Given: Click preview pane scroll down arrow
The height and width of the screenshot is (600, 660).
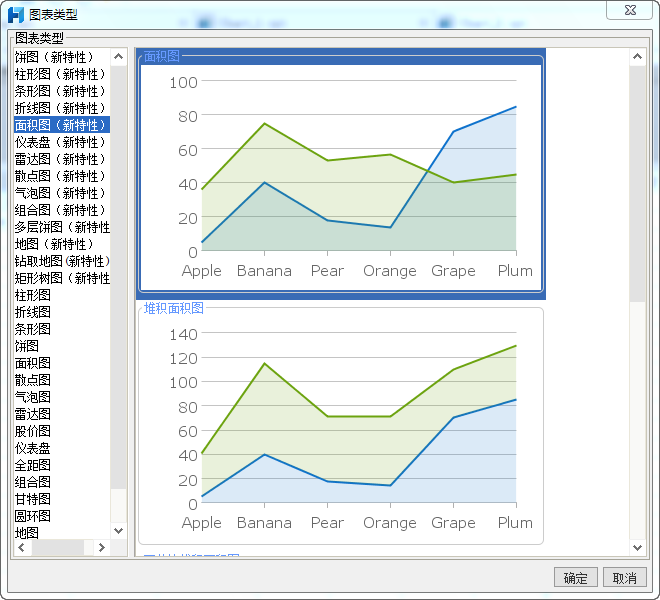Looking at the screenshot, I should [637, 547].
